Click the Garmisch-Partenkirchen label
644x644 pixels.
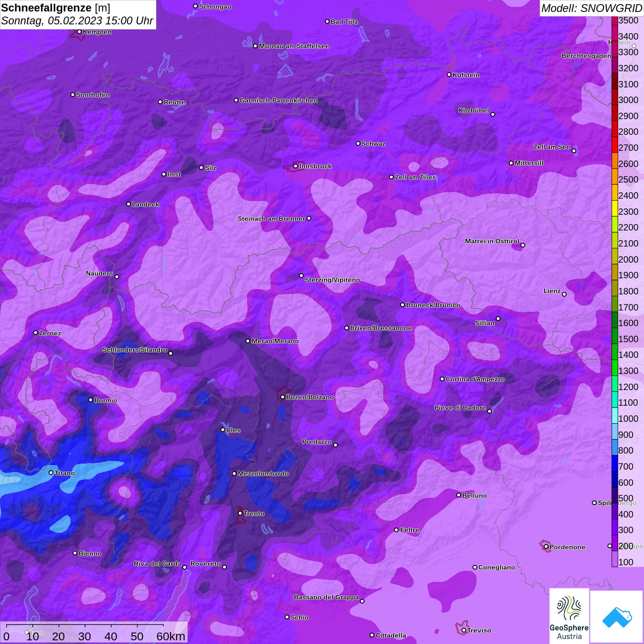[279, 100]
